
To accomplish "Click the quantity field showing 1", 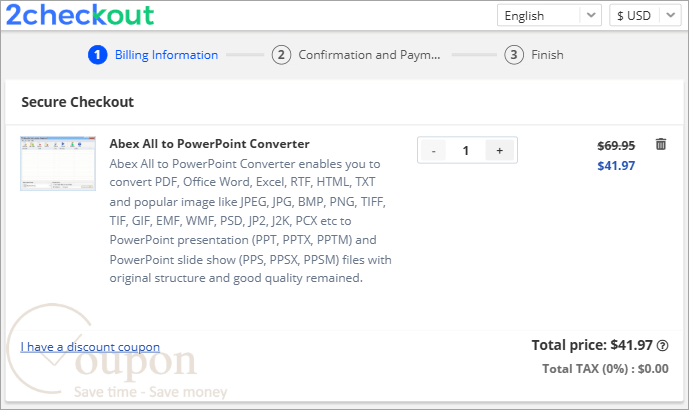I will (x=466, y=151).
